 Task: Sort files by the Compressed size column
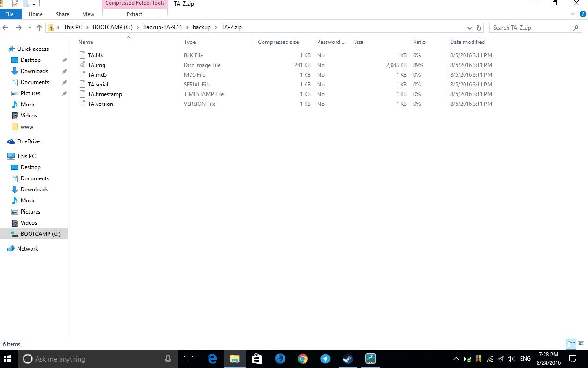click(x=278, y=42)
